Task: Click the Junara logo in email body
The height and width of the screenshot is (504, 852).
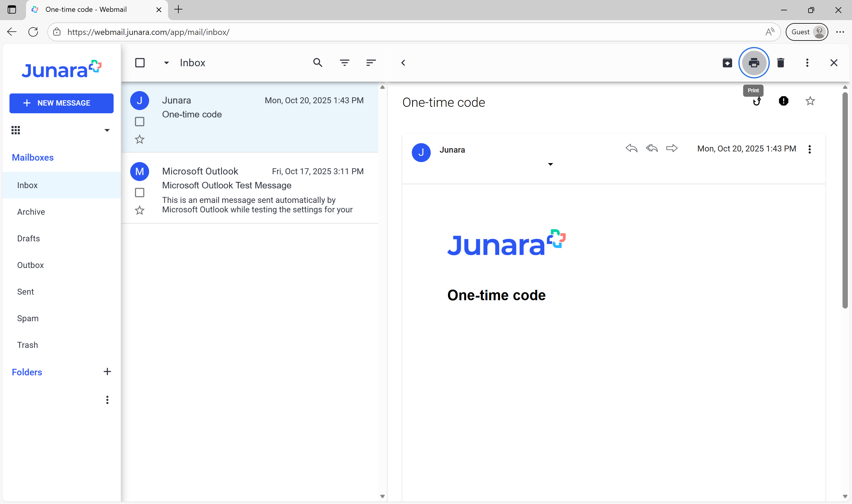Action: (506, 243)
